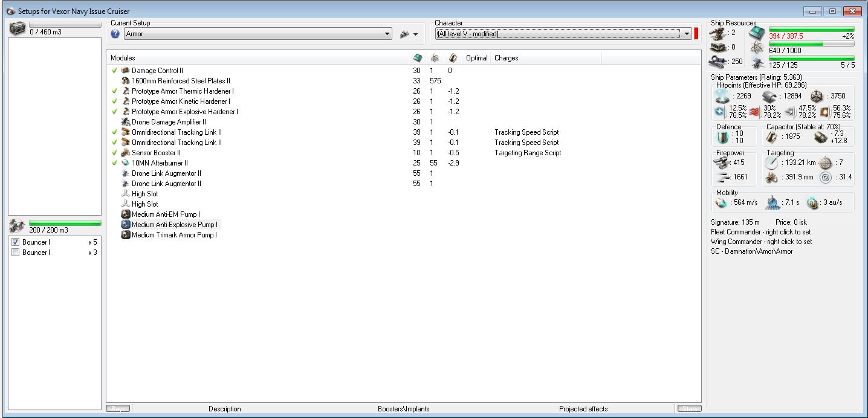Click the drone bay capacity bar 200 / 200
Screen dimensions: 868x418
pos(65,223)
